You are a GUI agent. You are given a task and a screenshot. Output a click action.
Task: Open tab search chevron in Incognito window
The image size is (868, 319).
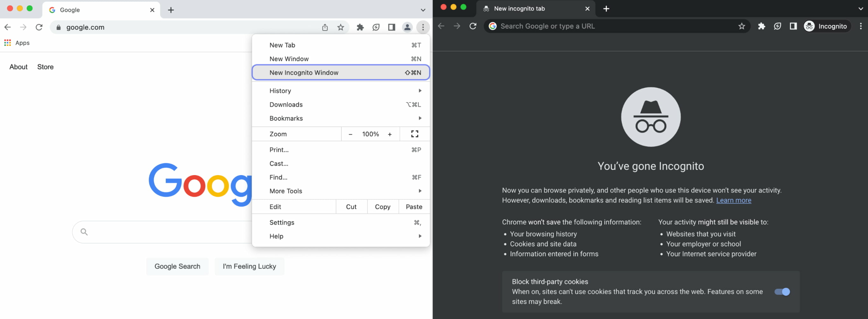861,9
